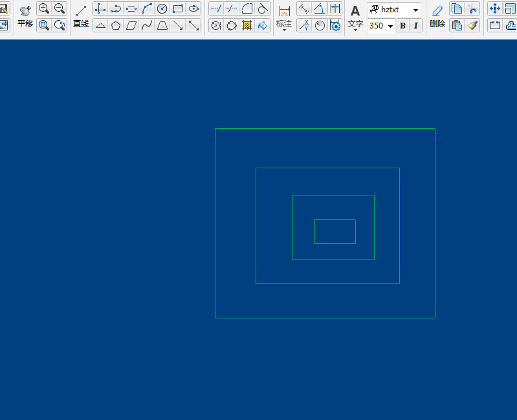
Task: Click the bracket rectangle icon
Action: (495, 25)
